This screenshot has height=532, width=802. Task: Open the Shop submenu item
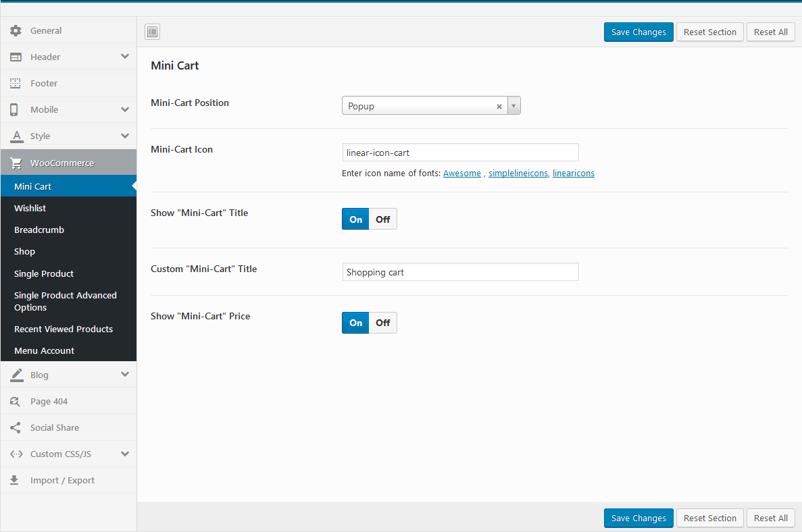click(68, 251)
